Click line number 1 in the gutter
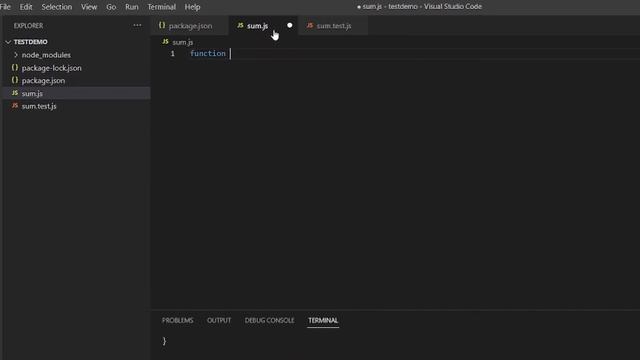This screenshot has width=640, height=360. point(173,53)
